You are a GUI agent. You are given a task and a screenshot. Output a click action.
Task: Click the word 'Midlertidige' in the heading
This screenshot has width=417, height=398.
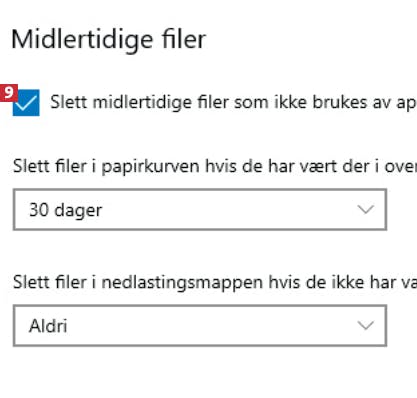point(82,40)
